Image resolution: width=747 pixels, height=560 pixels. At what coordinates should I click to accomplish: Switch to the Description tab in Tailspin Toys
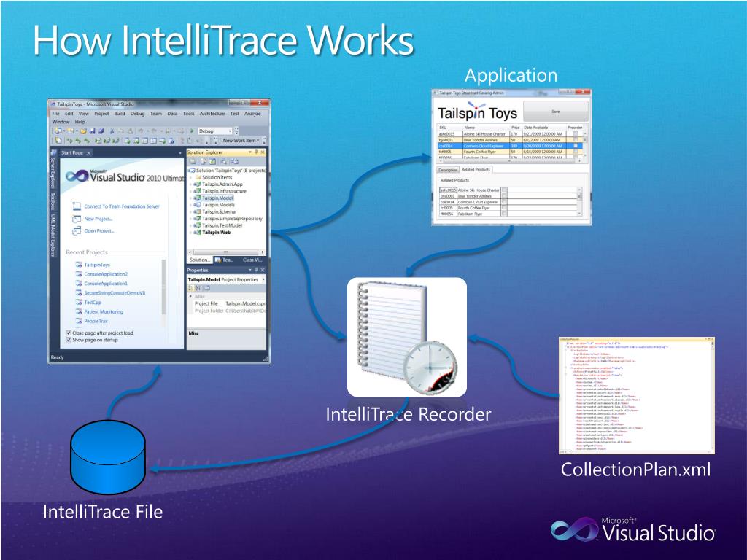pyautogui.click(x=448, y=170)
